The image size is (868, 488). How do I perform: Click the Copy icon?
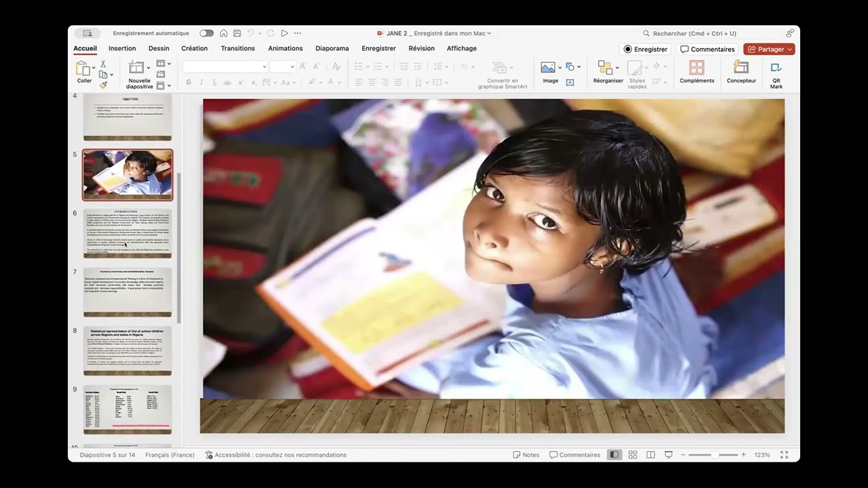tap(103, 75)
